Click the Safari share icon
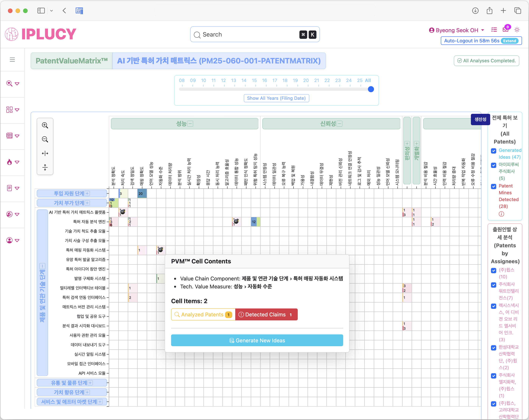The image size is (529, 420). tap(489, 11)
